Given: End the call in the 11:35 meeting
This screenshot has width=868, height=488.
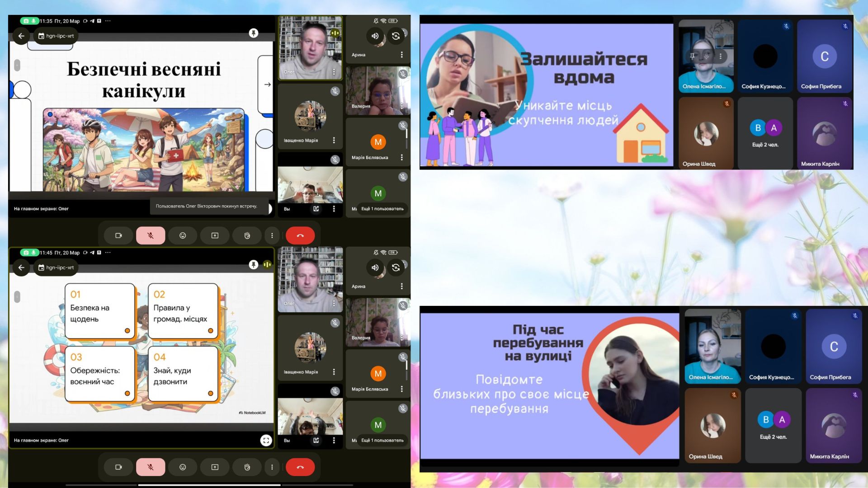Looking at the screenshot, I should click(x=300, y=235).
